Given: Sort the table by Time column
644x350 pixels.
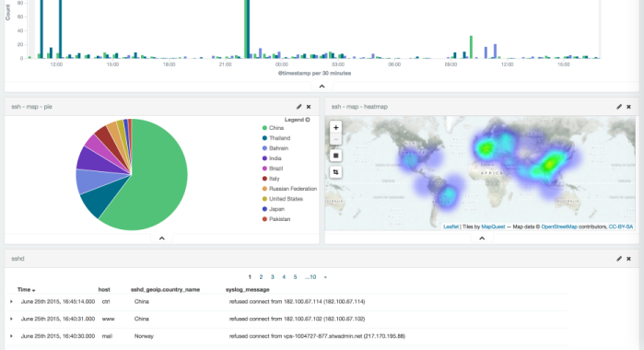Looking at the screenshot, I should click(27, 289).
